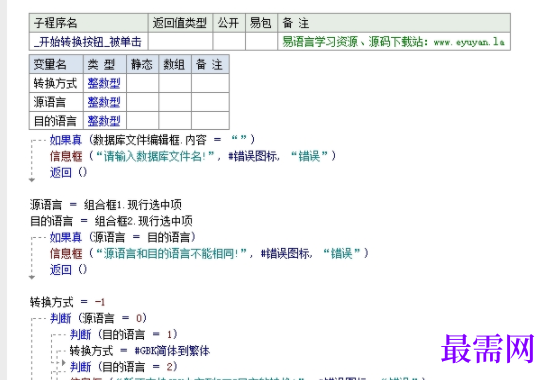Click the static cell of 转换方式 row
Viewport: 553px width, 380px height.
(142, 83)
